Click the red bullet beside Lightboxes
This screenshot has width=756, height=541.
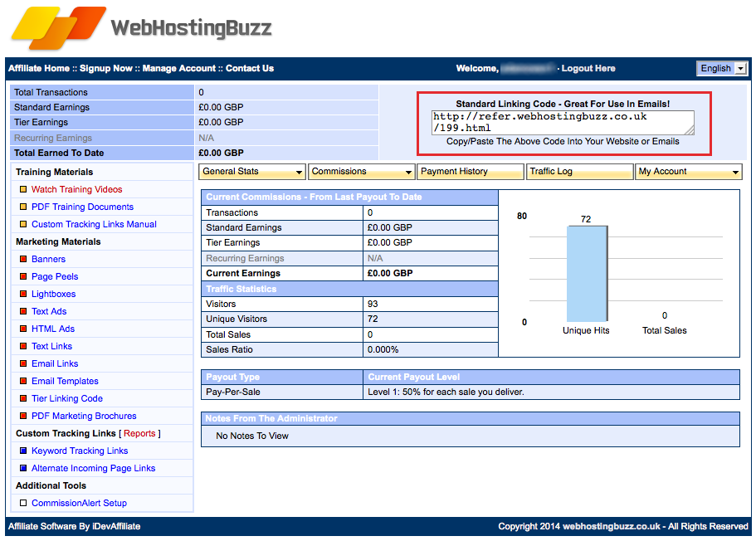coord(23,294)
